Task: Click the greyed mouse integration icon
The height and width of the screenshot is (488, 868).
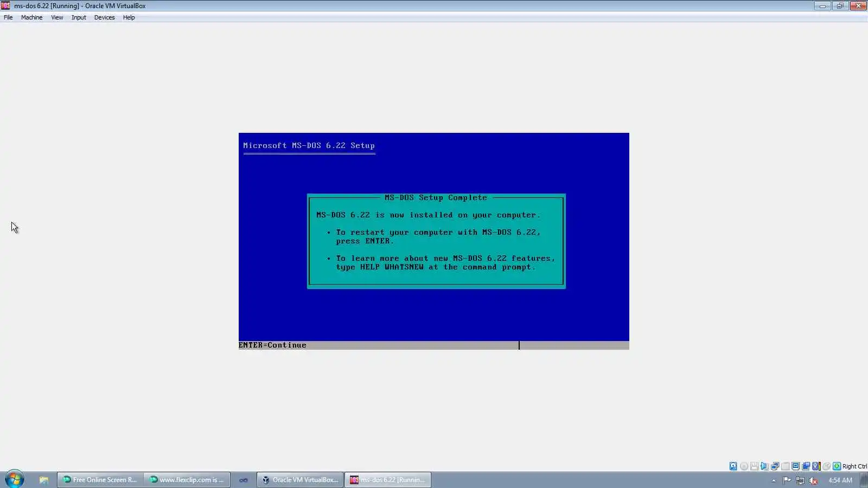Action: [826, 466]
